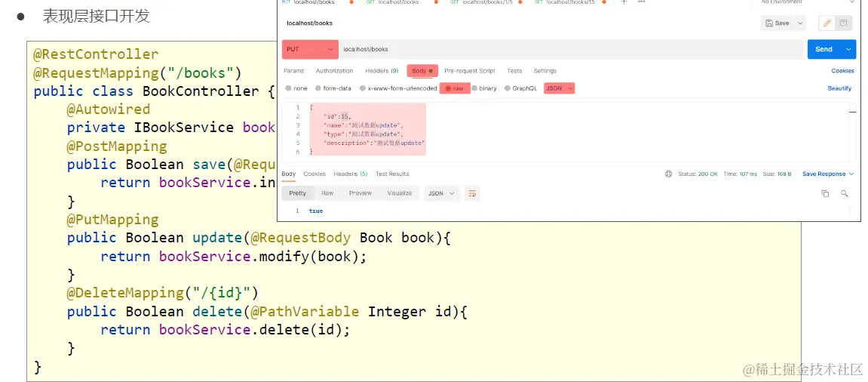868x382 pixels.
Task: Expand the Save button arrow dropdown
Action: coord(800,23)
